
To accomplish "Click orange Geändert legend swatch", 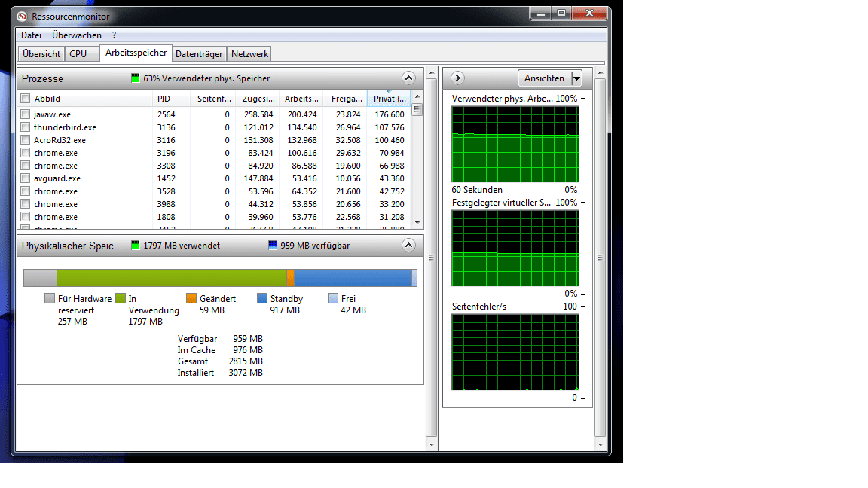I will (x=191, y=298).
